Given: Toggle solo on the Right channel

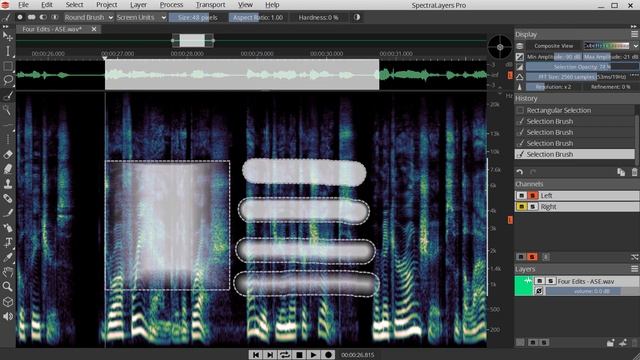Looking at the screenshot, I should (532, 207).
